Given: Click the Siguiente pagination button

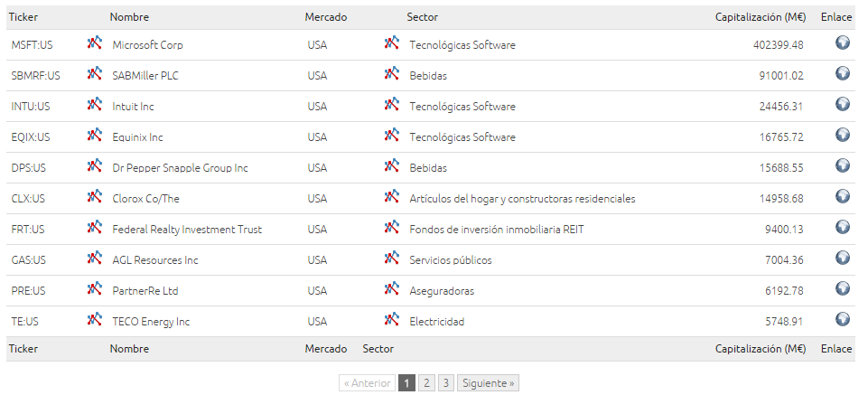Looking at the screenshot, I should pos(489,383).
